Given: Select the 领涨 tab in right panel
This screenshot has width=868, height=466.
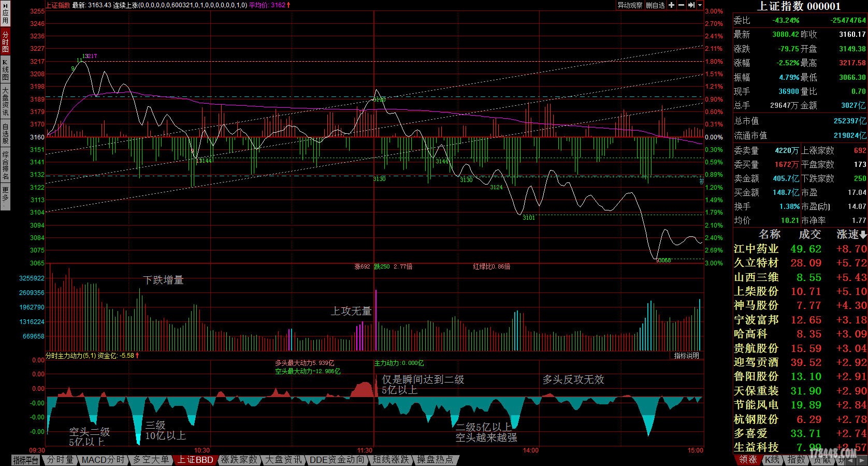Looking at the screenshot, I should 748,460.
